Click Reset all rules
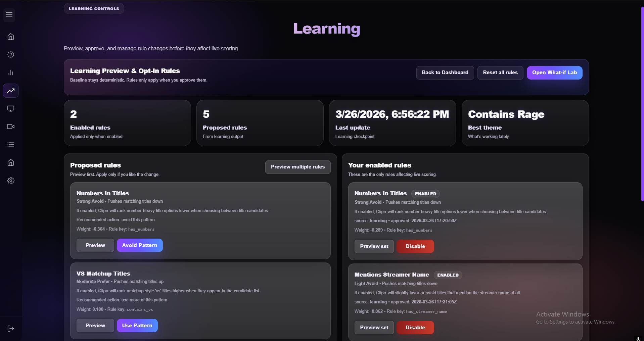 click(x=500, y=72)
